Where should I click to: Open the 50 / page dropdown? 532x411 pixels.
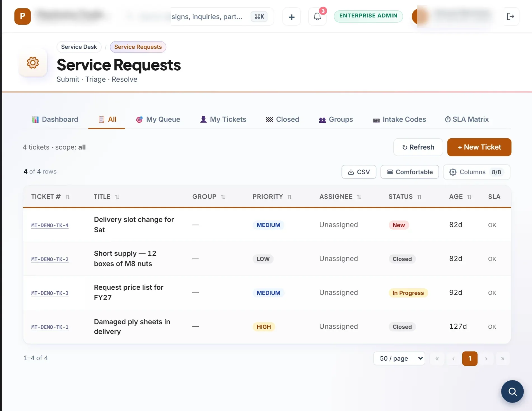click(x=399, y=358)
